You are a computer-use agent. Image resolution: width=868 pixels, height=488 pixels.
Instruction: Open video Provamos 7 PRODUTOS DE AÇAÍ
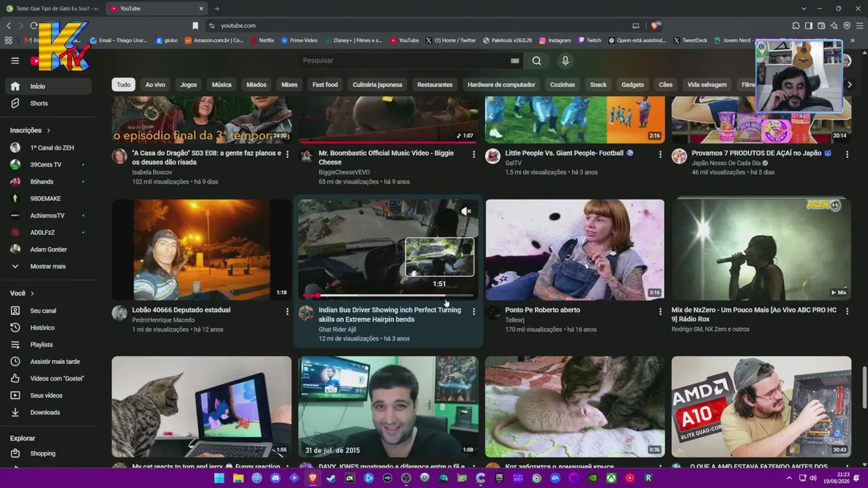pyautogui.click(x=761, y=153)
